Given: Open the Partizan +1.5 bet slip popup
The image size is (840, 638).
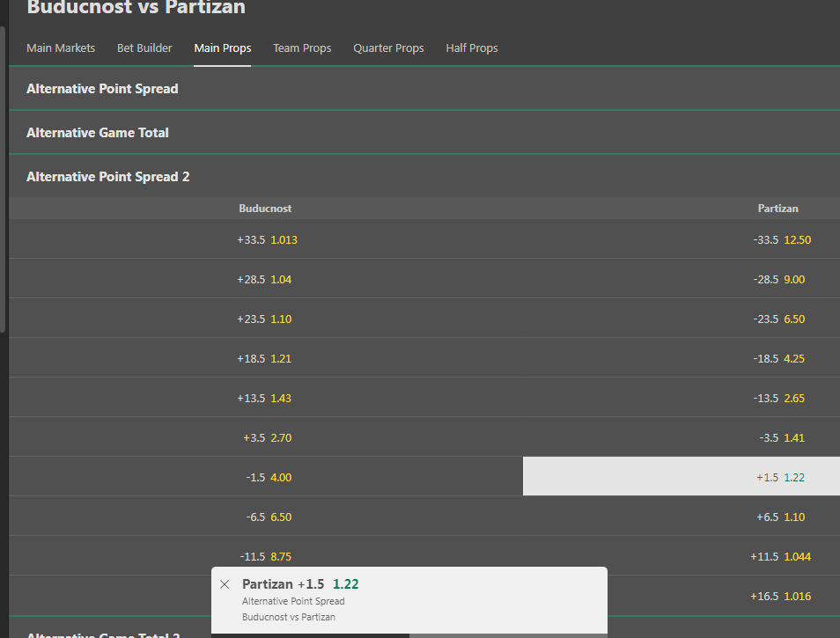Looking at the screenshot, I should click(409, 601).
